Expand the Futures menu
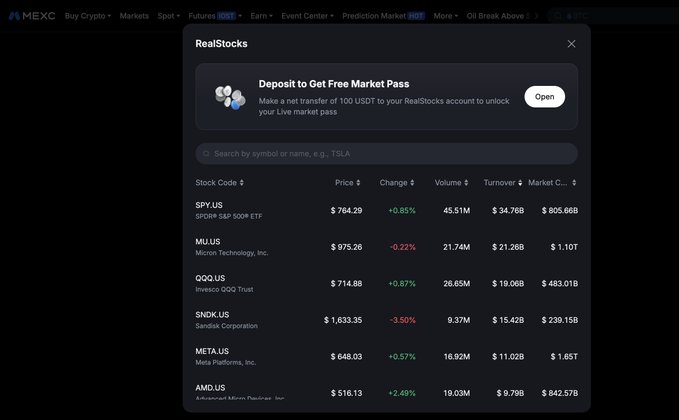The image size is (679, 420). pos(215,16)
